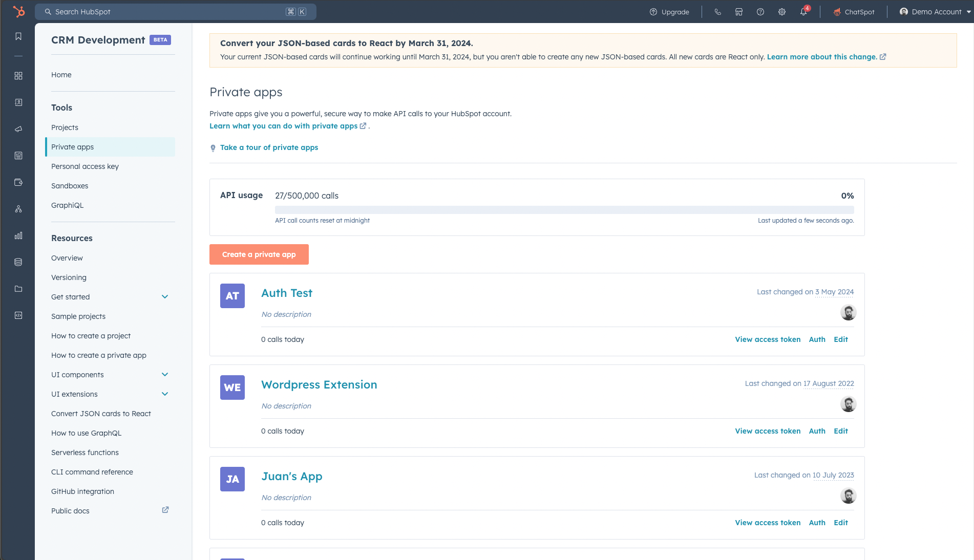The width and height of the screenshot is (974, 560).
Task: Click the external link icon beside Public docs
Action: tap(165, 510)
